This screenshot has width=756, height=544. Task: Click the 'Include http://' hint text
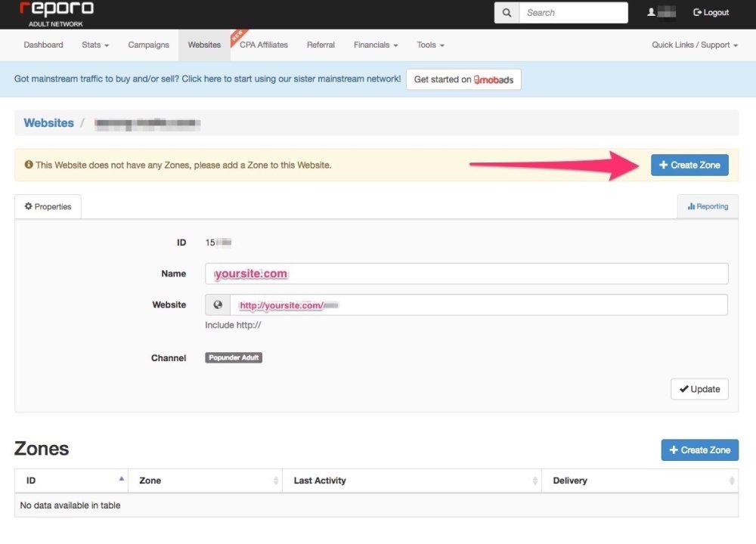pos(233,325)
